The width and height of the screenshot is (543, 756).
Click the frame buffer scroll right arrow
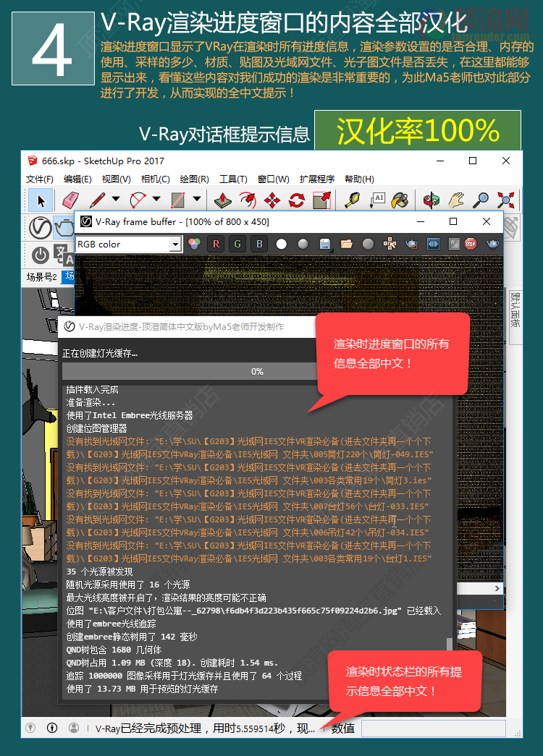[x=497, y=588]
